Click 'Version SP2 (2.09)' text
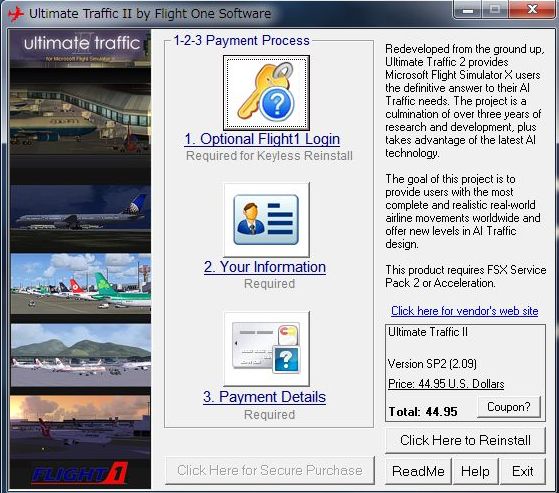This screenshot has width=559, height=493. click(x=432, y=364)
